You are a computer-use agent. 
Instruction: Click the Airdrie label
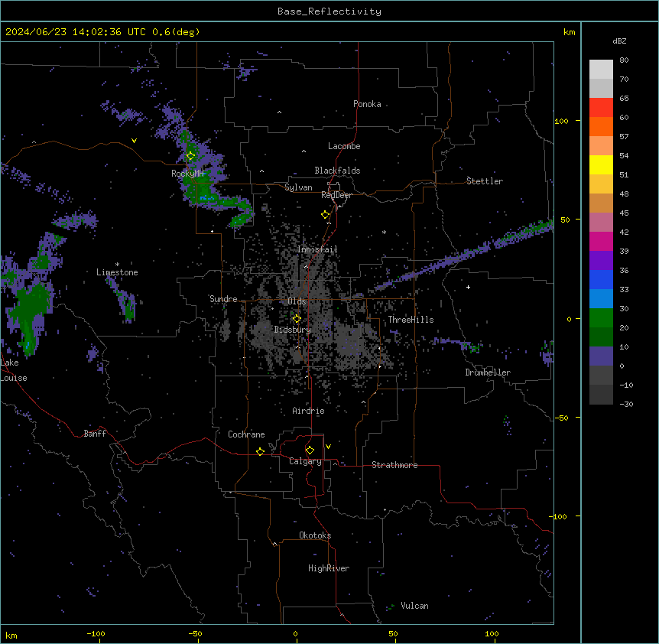coord(308,411)
